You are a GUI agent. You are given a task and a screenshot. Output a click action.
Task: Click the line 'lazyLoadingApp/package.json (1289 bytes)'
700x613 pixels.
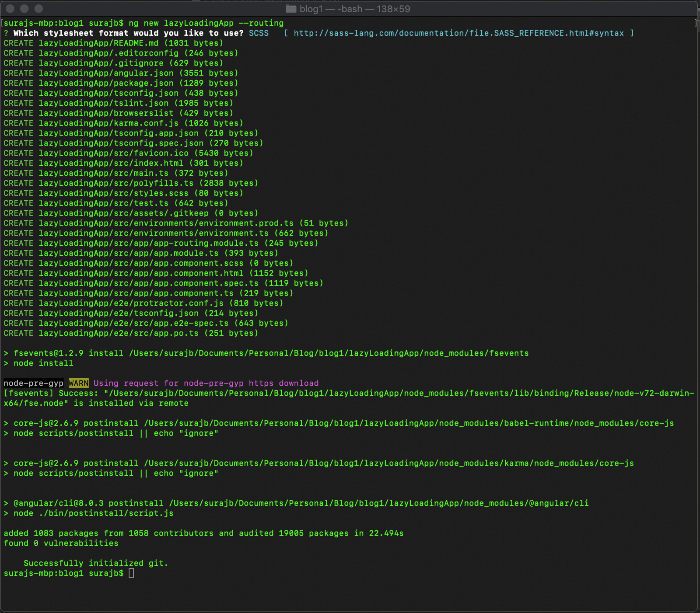click(x=139, y=84)
